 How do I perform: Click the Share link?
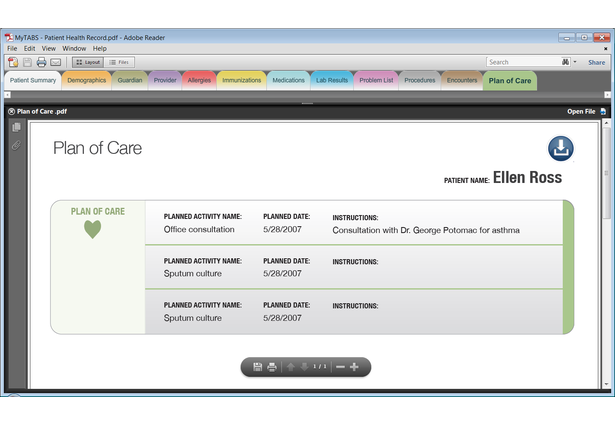596,62
